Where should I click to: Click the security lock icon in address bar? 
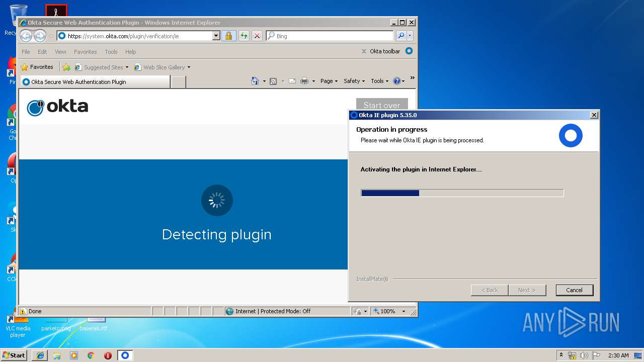coord(228,36)
